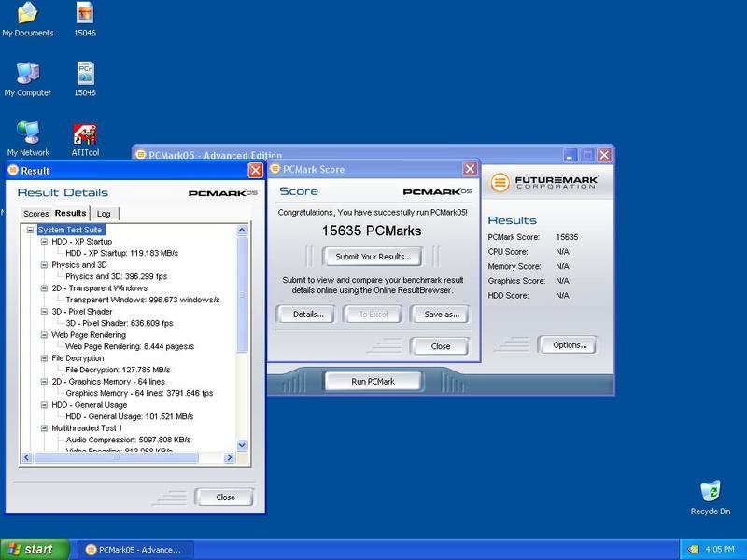The height and width of the screenshot is (560, 747).
Task: Click the 4:05 PM taskbar clock
Action: click(x=719, y=550)
